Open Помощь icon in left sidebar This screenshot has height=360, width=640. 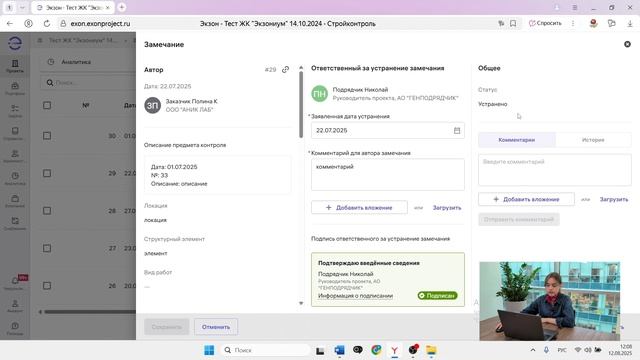point(15,328)
